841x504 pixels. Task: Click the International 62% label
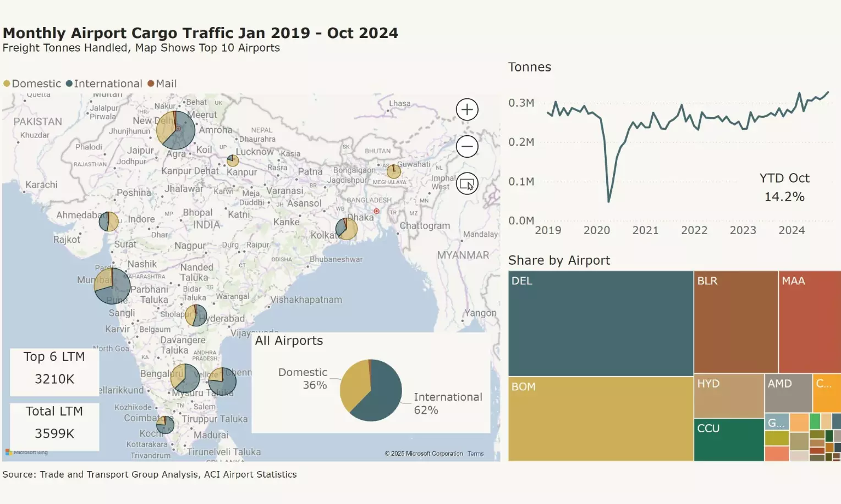coord(448,403)
